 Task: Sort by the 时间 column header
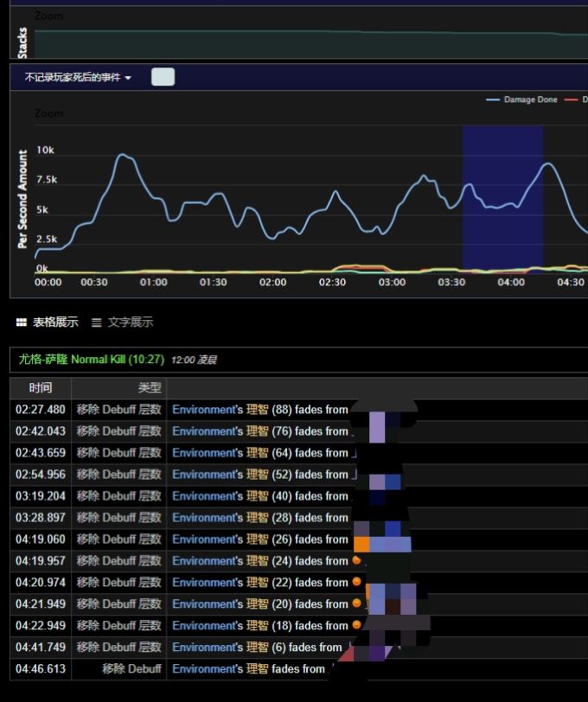[x=40, y=388]
